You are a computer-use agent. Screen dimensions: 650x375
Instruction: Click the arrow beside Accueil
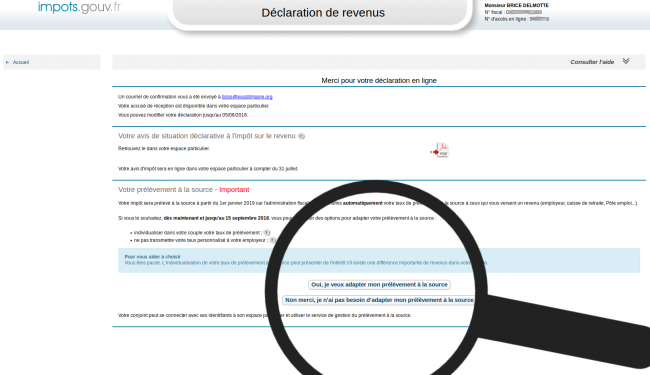click(7, 62)
